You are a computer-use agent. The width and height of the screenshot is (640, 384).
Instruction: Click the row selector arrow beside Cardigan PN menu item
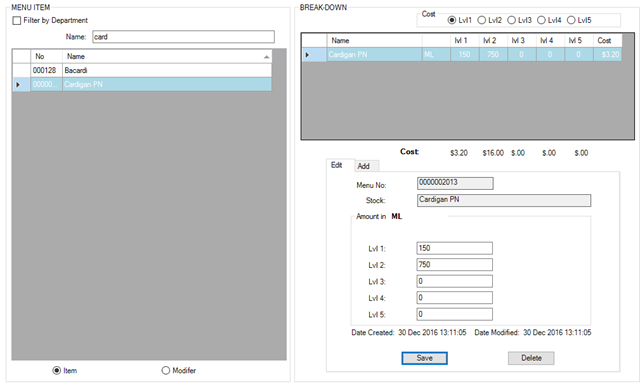21,84
